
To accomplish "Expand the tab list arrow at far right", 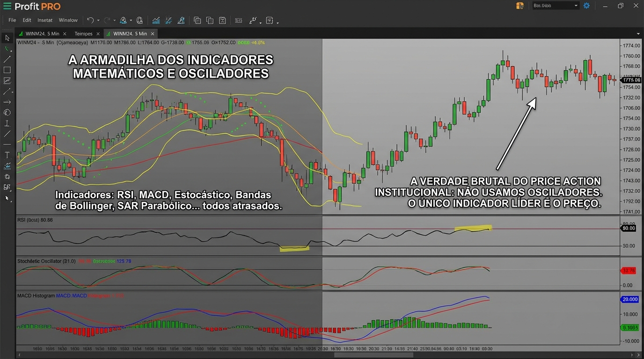I will click(638, 34).
